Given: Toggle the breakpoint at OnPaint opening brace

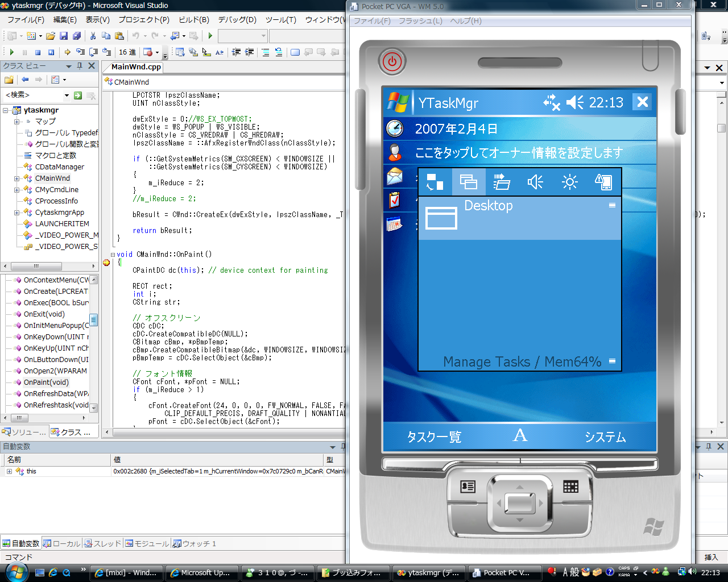Looking at the screenshot, I should point(106,263).
